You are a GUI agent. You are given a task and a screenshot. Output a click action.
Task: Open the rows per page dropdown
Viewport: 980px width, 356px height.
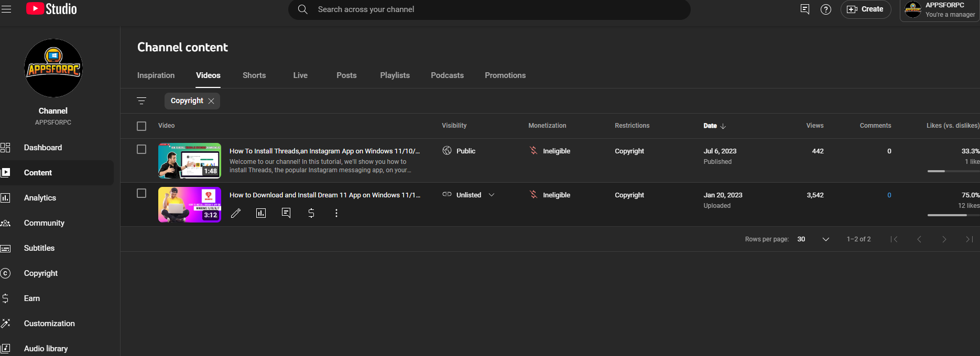(813, 239)
